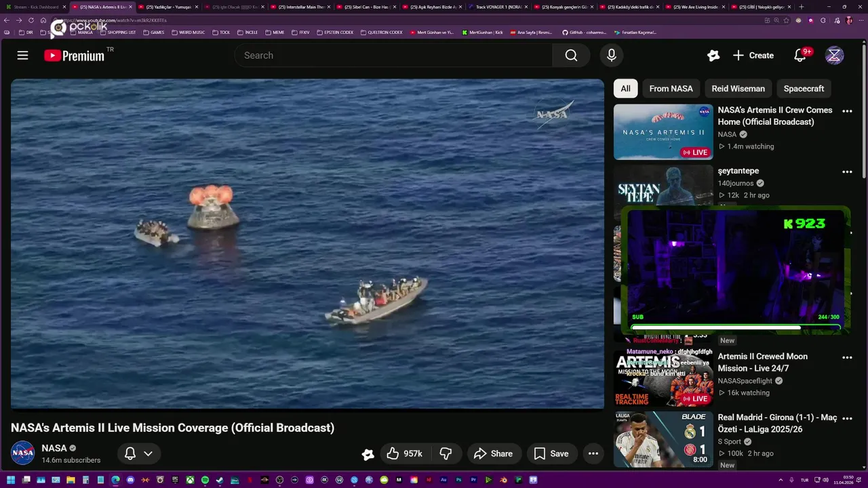Start voice search with the microphone

(611, 56)
